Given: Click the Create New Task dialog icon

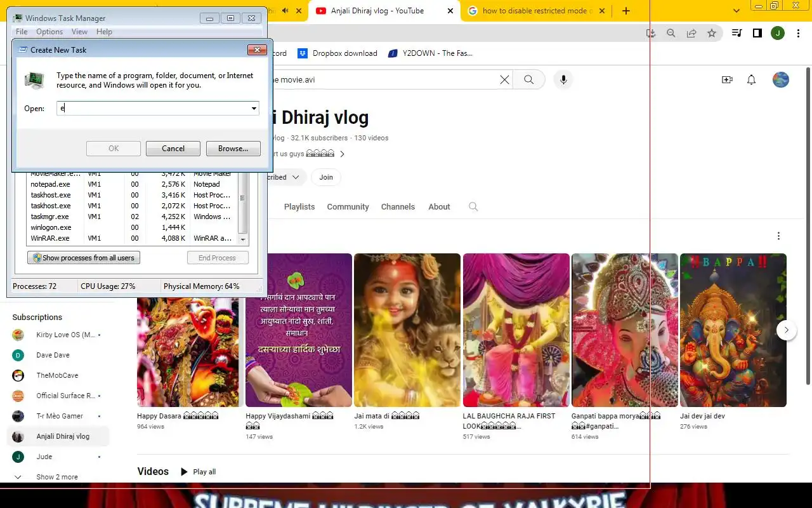Looking at the screenshot, I should pos(23,50).
